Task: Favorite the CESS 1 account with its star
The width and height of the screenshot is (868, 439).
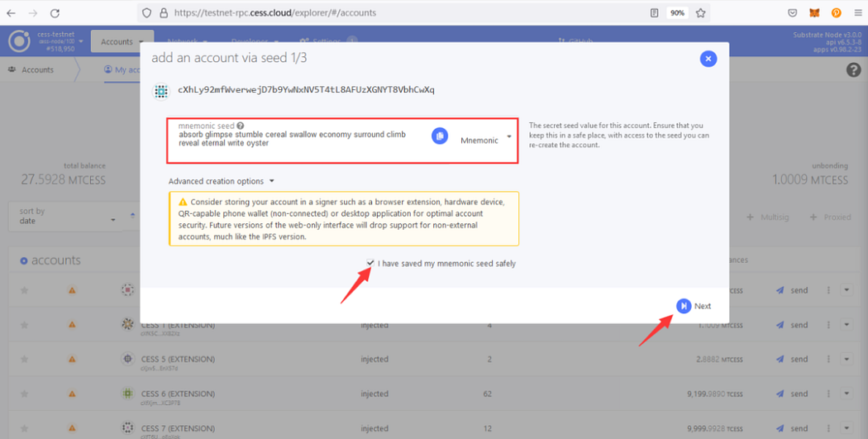Action: (x=24, y=325)
